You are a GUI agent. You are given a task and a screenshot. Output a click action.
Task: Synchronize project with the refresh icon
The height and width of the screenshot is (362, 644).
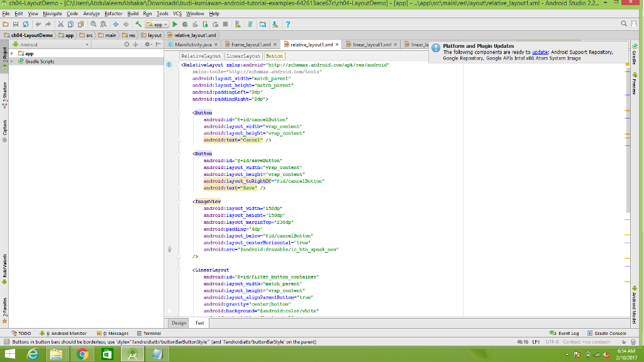tap(25, 25)
